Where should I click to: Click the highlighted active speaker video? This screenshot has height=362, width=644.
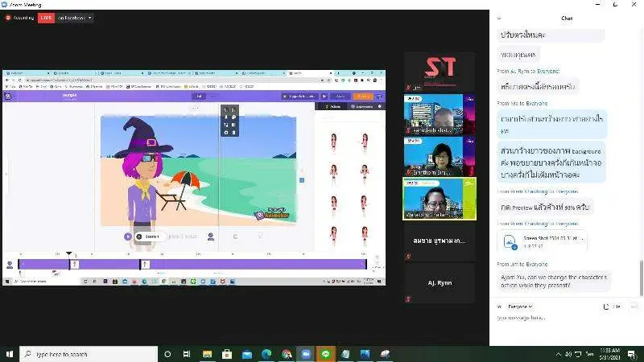[x=439, y=198]
